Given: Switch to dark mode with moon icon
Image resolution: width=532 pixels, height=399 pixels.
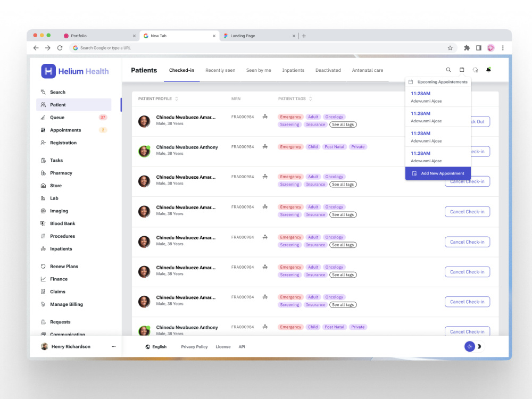Looking at the screenshot, I should click(479, 346).
